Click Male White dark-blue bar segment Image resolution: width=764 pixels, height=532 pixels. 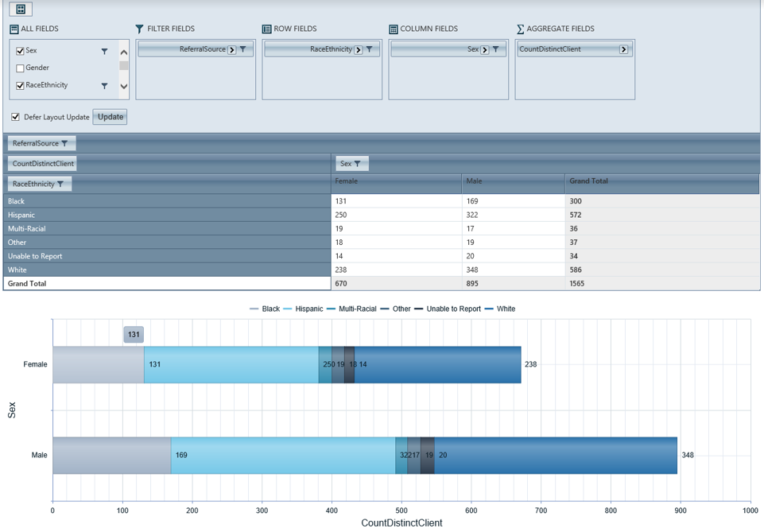pos(556,455)
